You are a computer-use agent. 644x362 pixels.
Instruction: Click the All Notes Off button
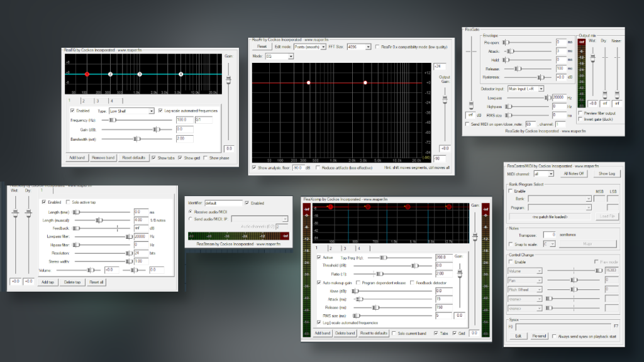(x=574, y=173)
